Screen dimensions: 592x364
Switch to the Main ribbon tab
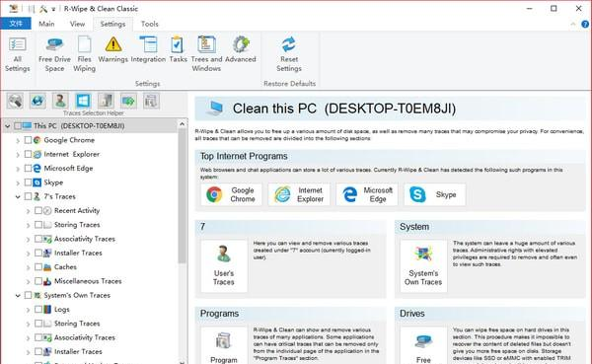(x=46, y=24)
